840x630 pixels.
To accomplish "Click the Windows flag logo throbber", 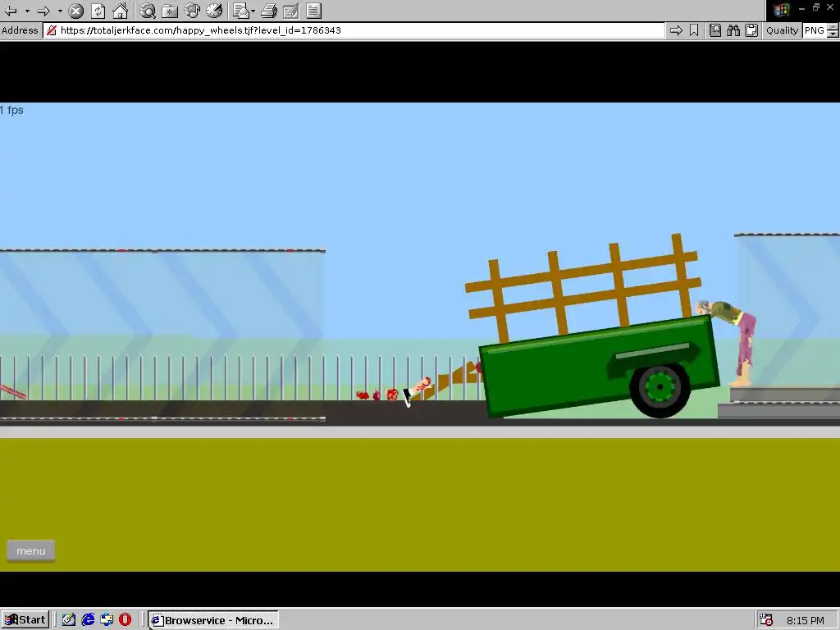I will click(x=781, y=10).
